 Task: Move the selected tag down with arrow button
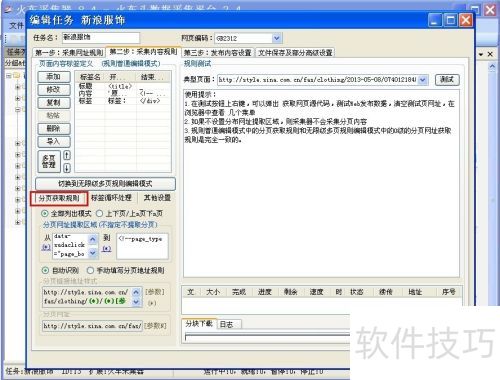coord(67,168)
